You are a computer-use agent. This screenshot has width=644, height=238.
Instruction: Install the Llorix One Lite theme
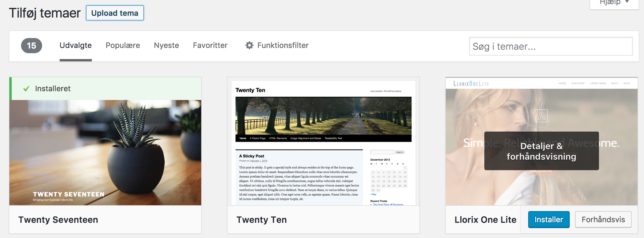549,220
